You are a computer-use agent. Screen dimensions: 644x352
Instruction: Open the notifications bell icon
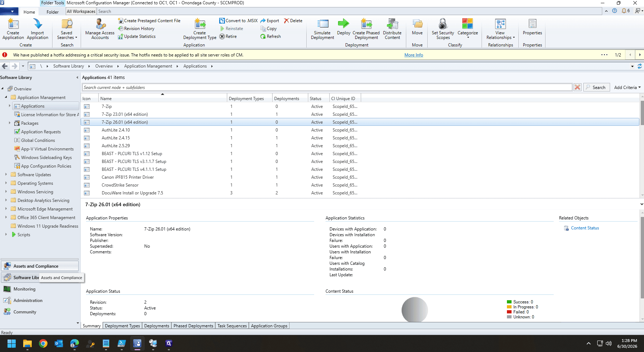(x=625, y=11)
